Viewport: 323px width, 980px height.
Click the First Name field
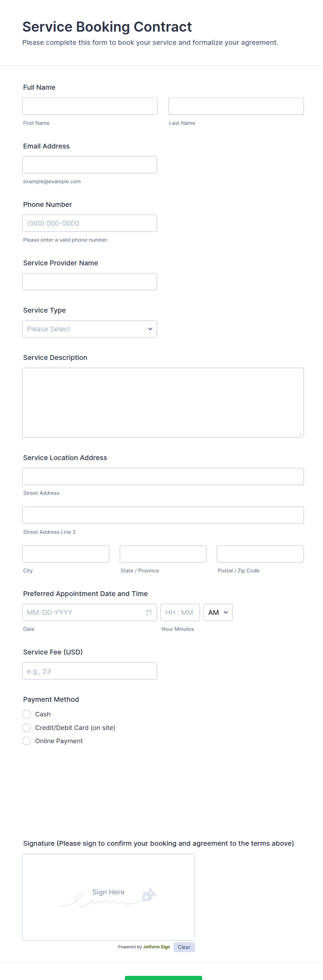(90, 106)
